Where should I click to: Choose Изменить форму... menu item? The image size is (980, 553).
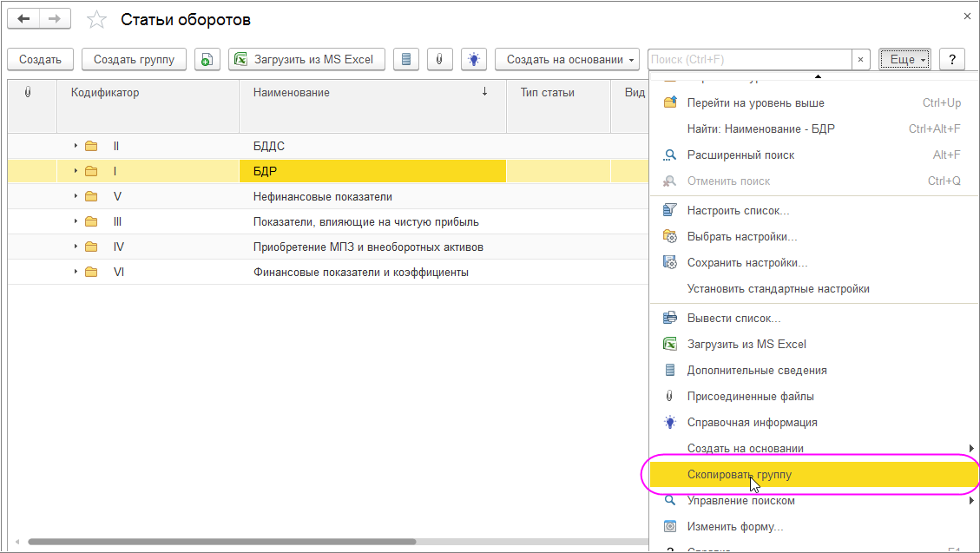point(813,527)
